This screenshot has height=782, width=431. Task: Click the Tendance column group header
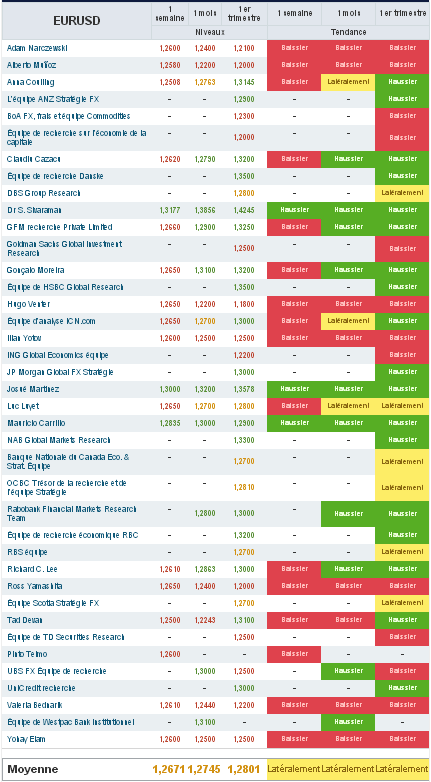(348, 32)
